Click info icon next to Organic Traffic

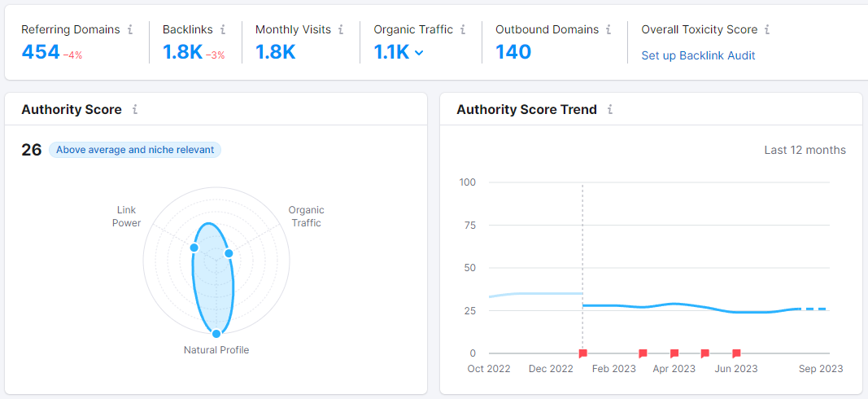point(463,29)
